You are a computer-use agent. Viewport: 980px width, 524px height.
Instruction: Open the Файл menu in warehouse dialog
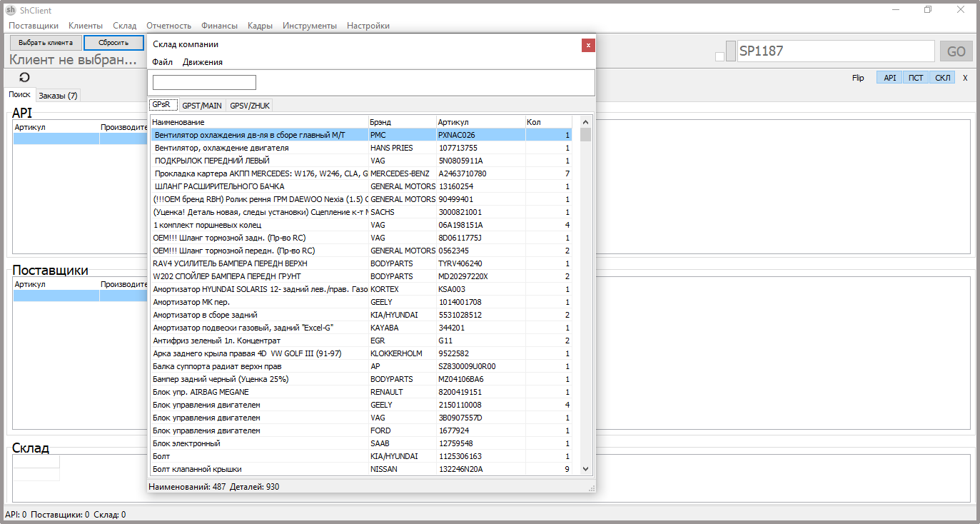tap(162, 62)
